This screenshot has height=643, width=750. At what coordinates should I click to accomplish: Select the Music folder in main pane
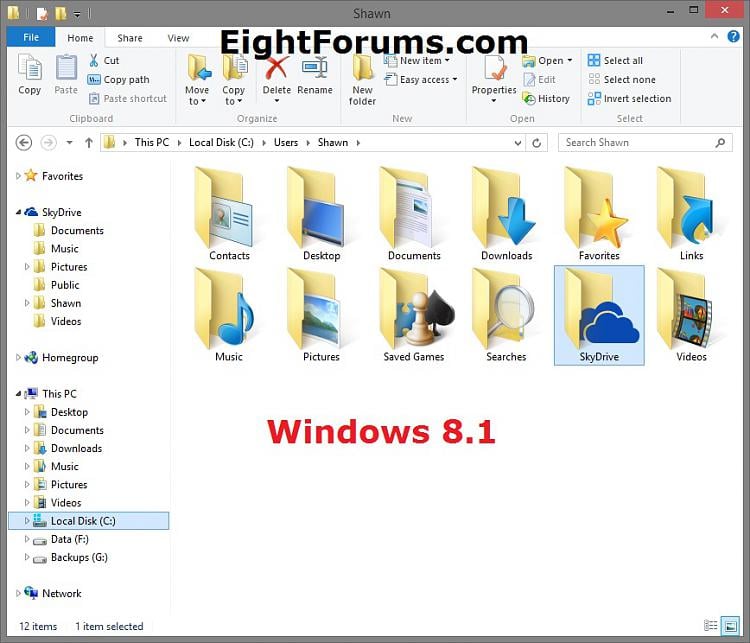pos(229,315)
